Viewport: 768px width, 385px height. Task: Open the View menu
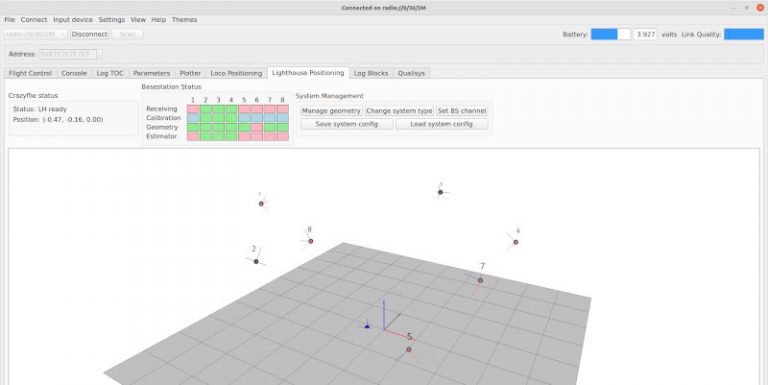(138, 20)
